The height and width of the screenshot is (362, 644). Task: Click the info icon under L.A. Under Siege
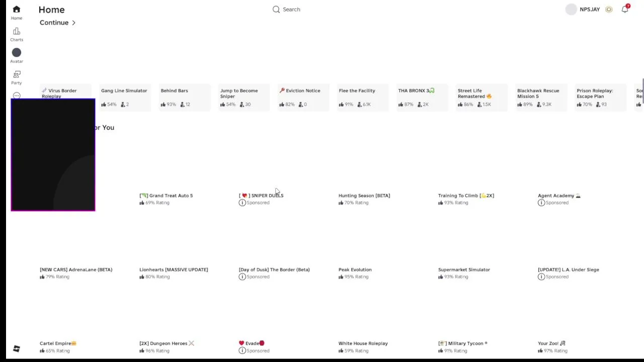(x=541, y=277)
